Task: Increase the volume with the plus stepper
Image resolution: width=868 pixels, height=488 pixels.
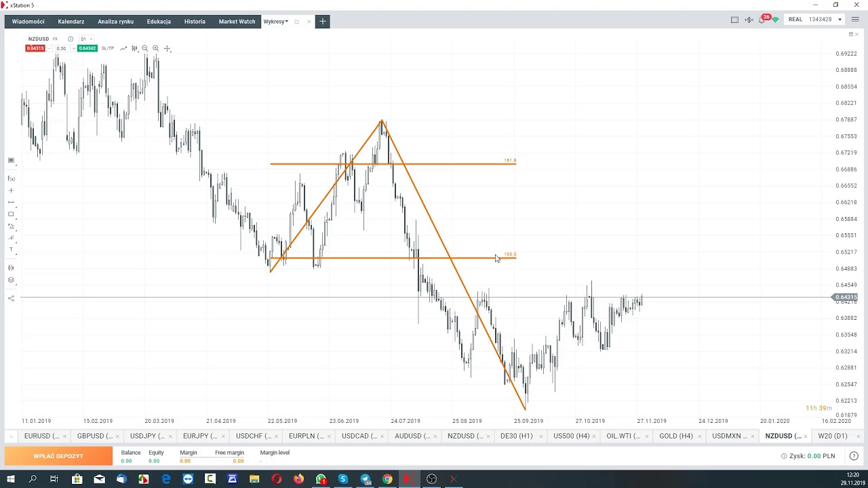Action: pyautogui.click(x=73, y=49)
